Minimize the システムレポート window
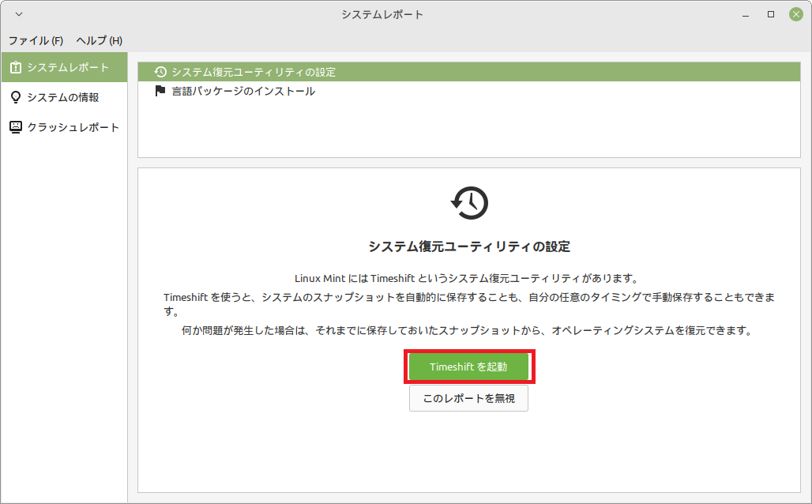Image resolution: width=812 pixels, height=504 pixels. click(x=746, y=14)
